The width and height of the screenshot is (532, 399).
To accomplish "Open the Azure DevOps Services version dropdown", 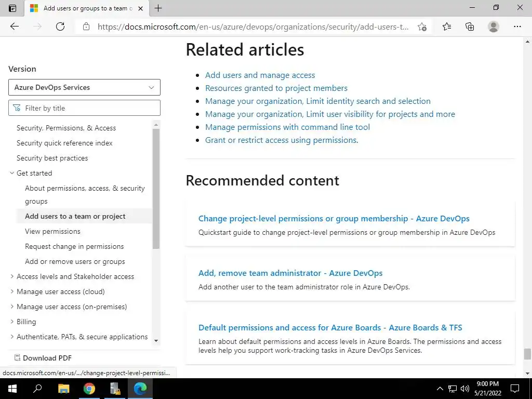I will (84, 87).
